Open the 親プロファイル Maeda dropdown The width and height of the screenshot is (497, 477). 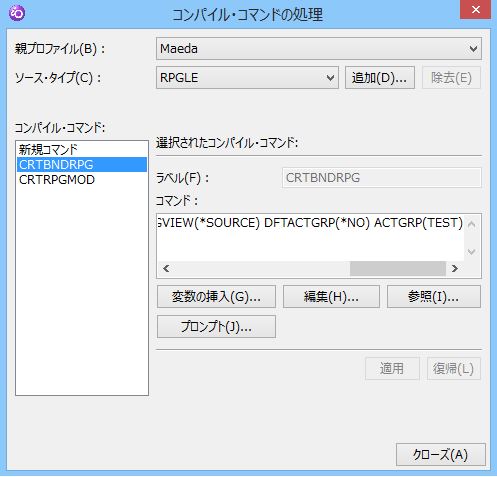(x=319, y=49)
